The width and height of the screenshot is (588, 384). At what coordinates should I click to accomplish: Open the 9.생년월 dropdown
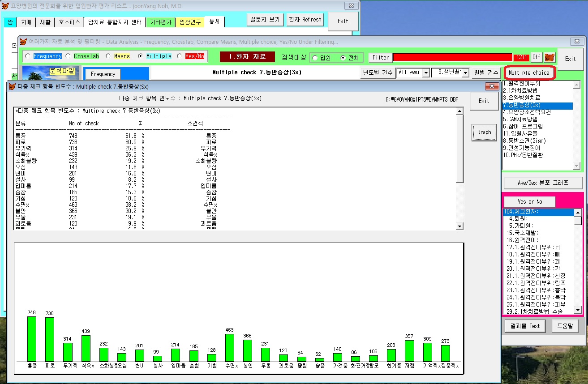click(x=465, y=73)
